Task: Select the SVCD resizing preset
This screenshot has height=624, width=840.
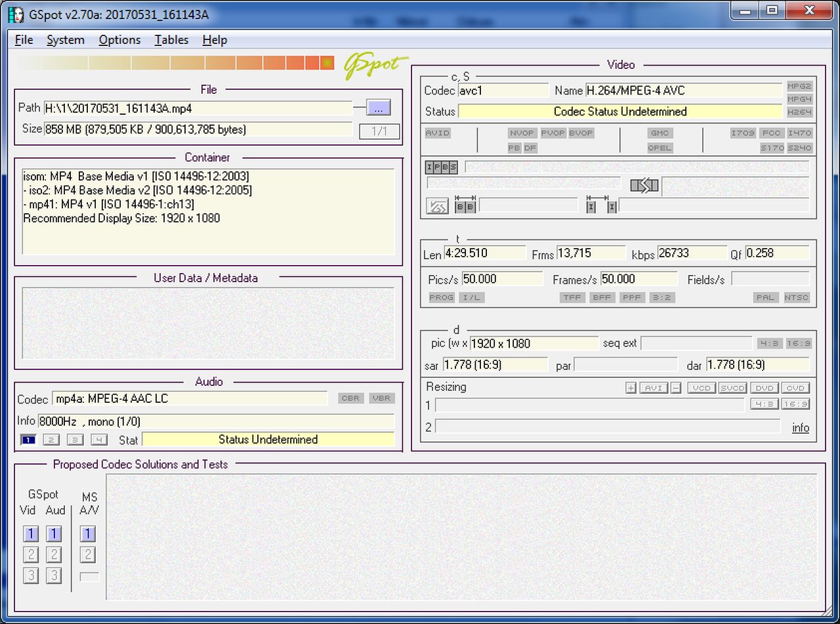Action: pyautogui.click(x=733, y=388)
